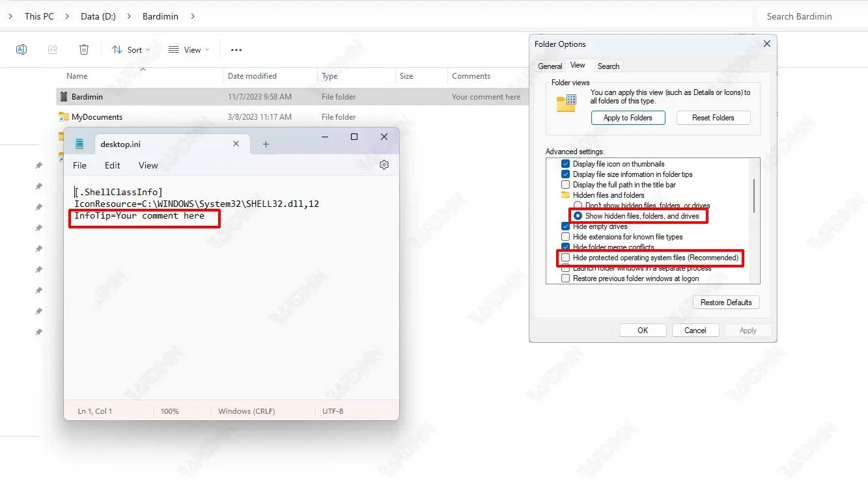Check Hide protected operating system files
Viewport: 868px width, 488px height.
coord(566,258)
